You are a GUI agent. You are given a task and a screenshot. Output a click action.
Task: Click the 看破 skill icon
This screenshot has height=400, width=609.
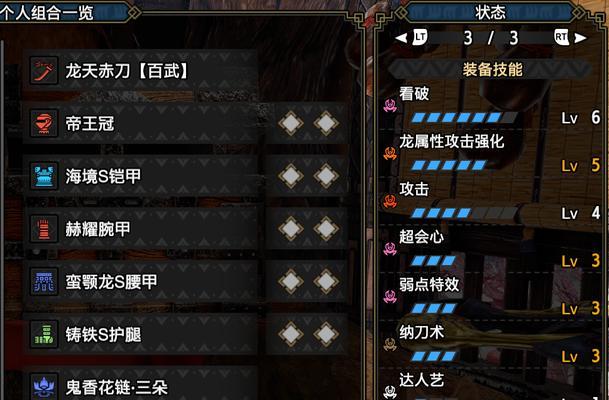390,105
